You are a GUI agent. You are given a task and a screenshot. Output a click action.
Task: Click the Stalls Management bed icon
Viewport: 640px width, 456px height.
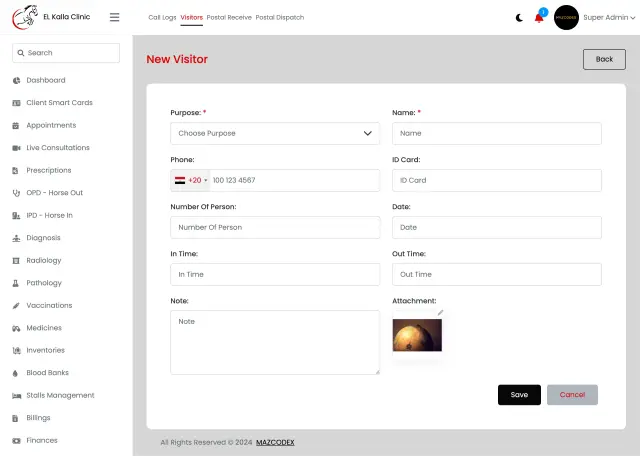tap(16, 396)
